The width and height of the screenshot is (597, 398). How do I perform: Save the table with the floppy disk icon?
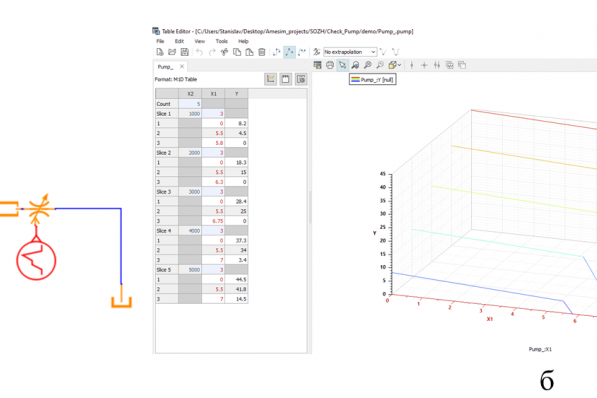point(185,52)
